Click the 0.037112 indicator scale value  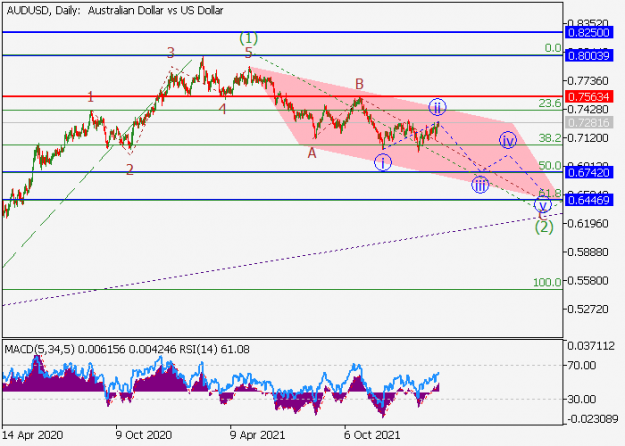tap(591, 346)
